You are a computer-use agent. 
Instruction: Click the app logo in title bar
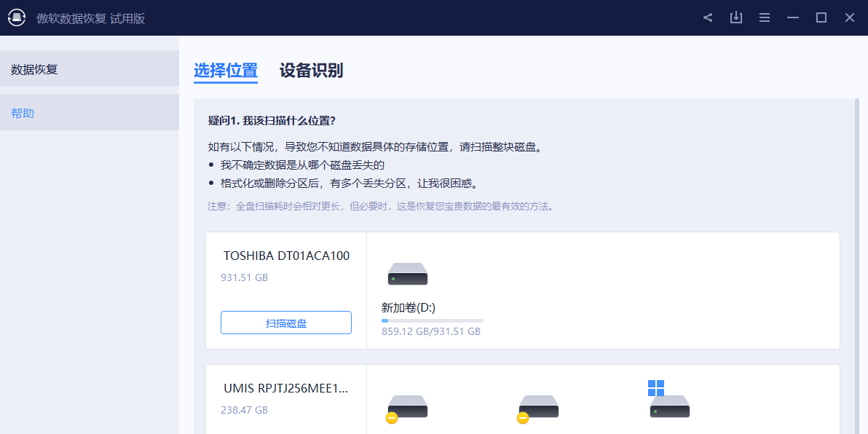(16, 17)
